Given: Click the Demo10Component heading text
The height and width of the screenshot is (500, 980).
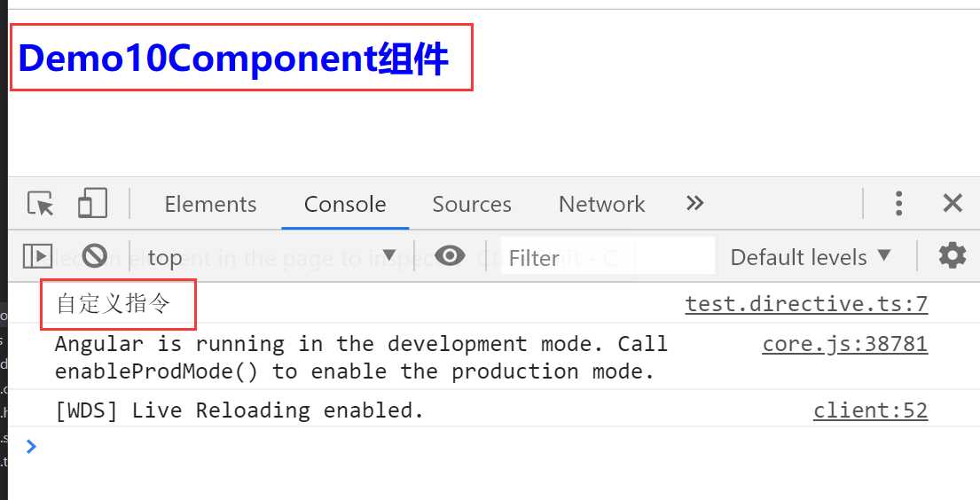Looking at the screenshot, I should [x=233, y=59].
